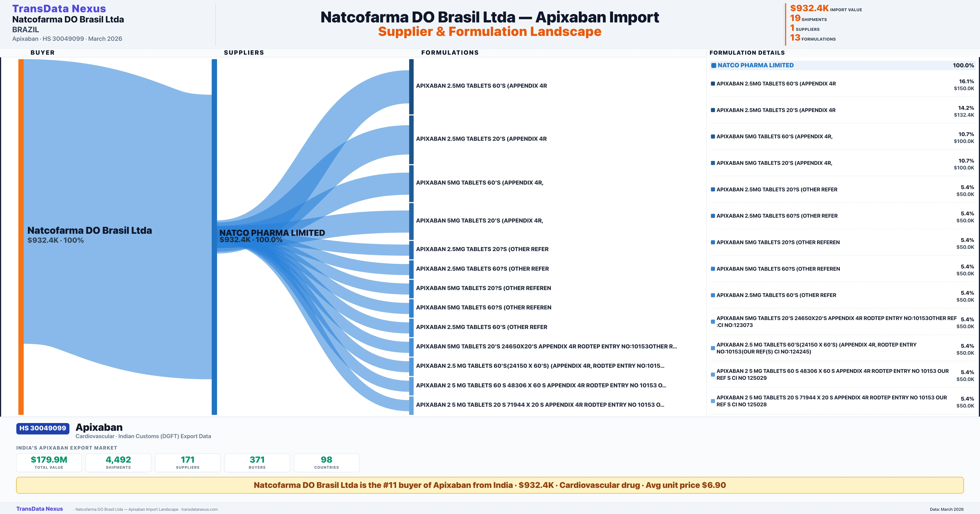This screenshot has width=980, height=514.
Task: Click swatch for APIXABAN 2.5MG TABLETS 20'S (APPENDIX 4R
Action: click(713, 110)
